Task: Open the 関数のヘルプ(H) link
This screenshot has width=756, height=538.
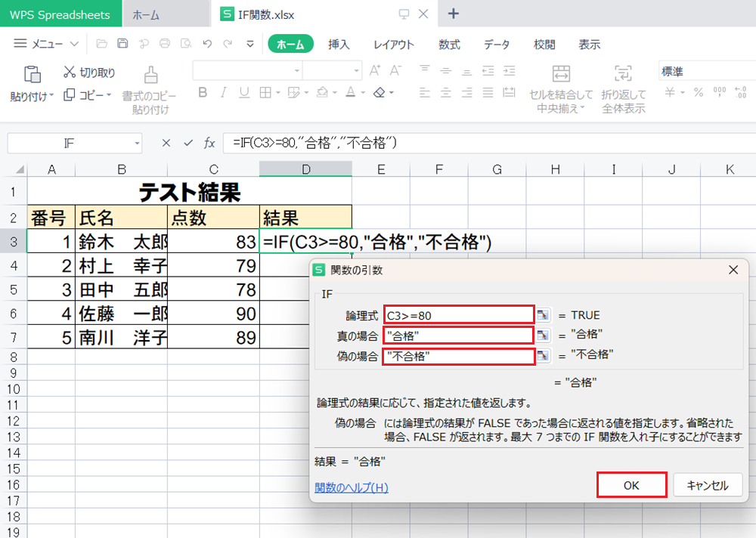Action: point(351,487)
